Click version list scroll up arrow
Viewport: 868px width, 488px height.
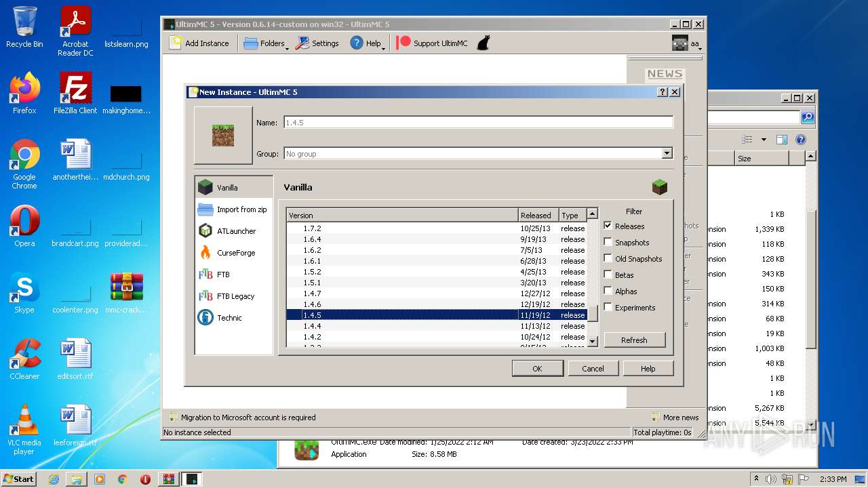coord(593,214)
